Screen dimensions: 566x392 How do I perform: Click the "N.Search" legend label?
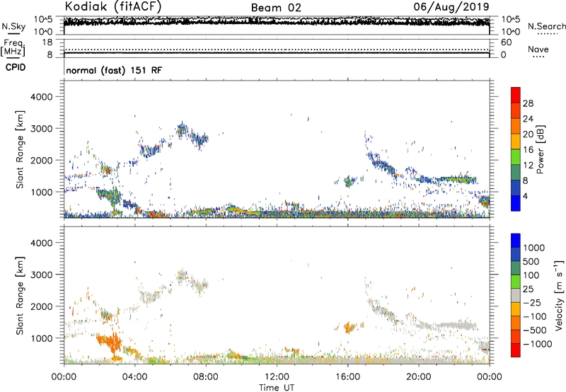tap(546, 26)
